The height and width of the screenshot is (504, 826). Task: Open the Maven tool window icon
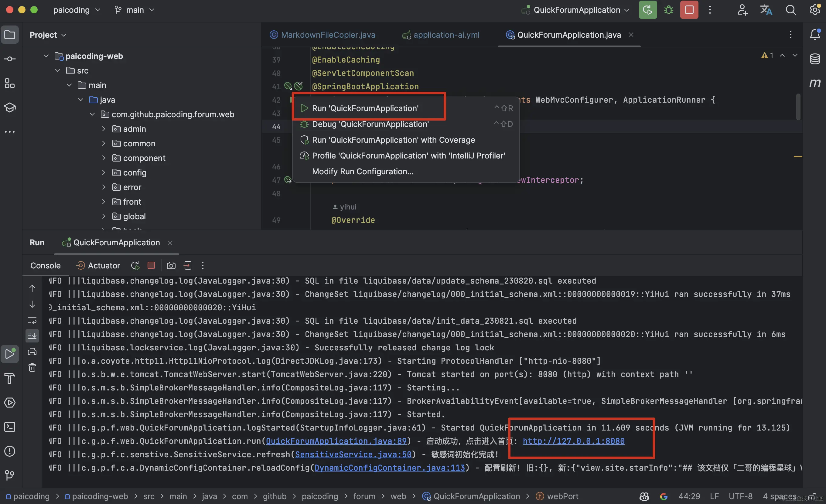coord(814,83)
